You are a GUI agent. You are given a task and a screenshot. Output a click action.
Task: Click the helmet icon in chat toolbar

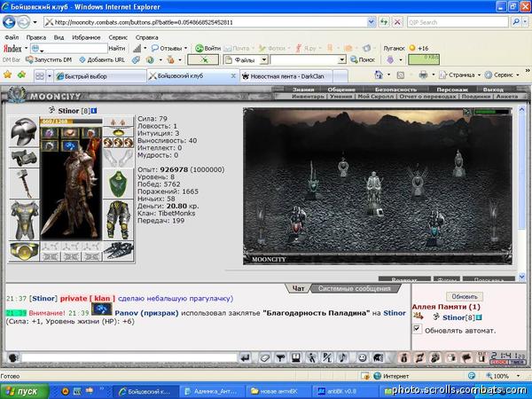(379, 357)
